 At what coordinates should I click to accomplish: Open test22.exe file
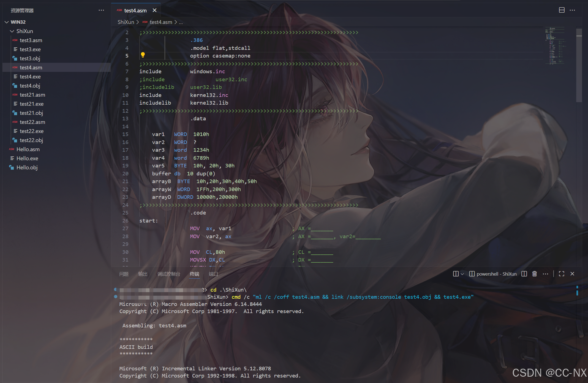(56, 131)
